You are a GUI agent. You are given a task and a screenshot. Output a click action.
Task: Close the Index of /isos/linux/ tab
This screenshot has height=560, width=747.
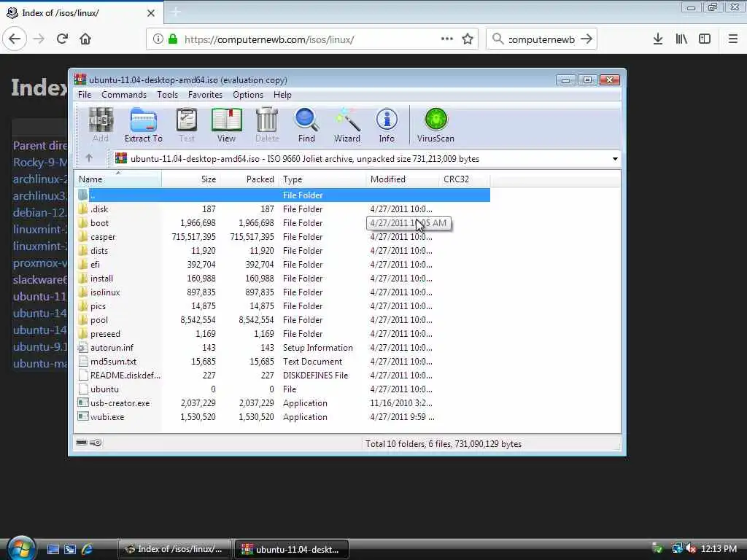coord(150,13)
